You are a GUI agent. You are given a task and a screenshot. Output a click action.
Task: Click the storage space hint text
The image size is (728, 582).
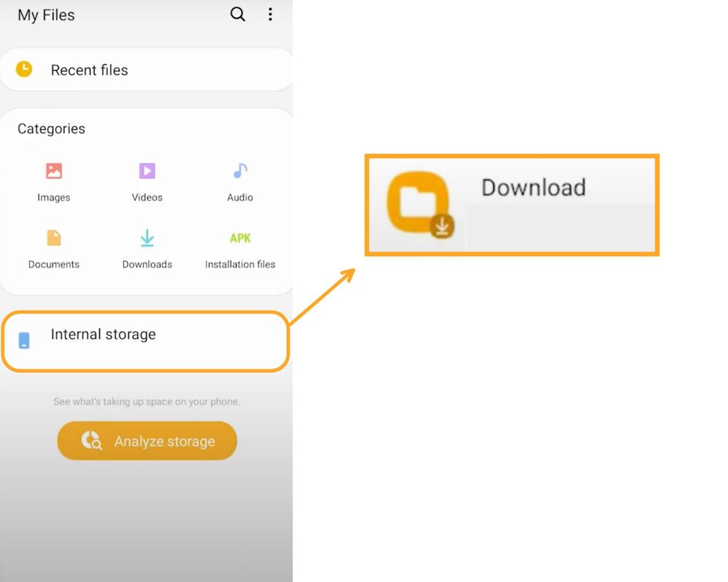pyautogui.click(x=146, y=401)
